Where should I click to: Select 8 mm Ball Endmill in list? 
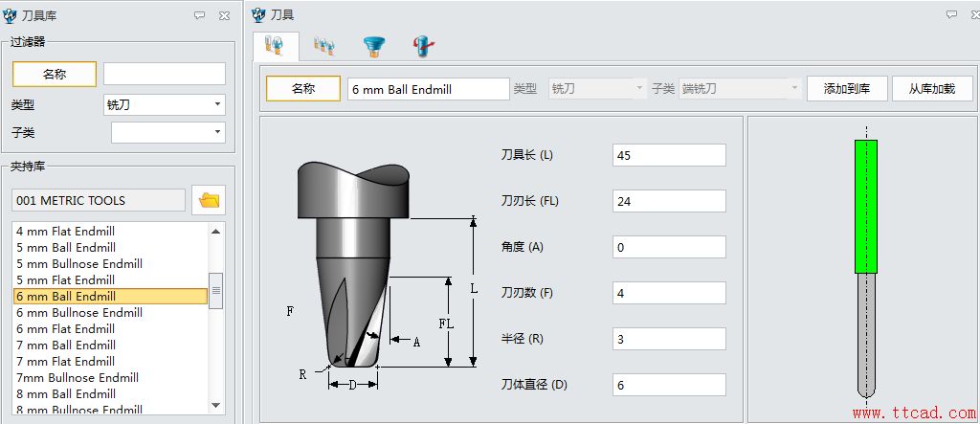(x=110, y=394)
